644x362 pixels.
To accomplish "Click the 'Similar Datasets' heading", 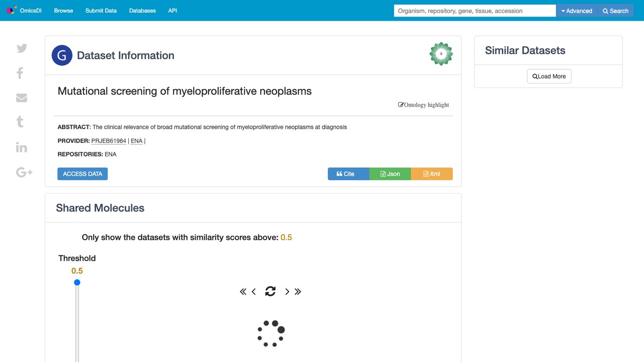I will pos(525,50).
